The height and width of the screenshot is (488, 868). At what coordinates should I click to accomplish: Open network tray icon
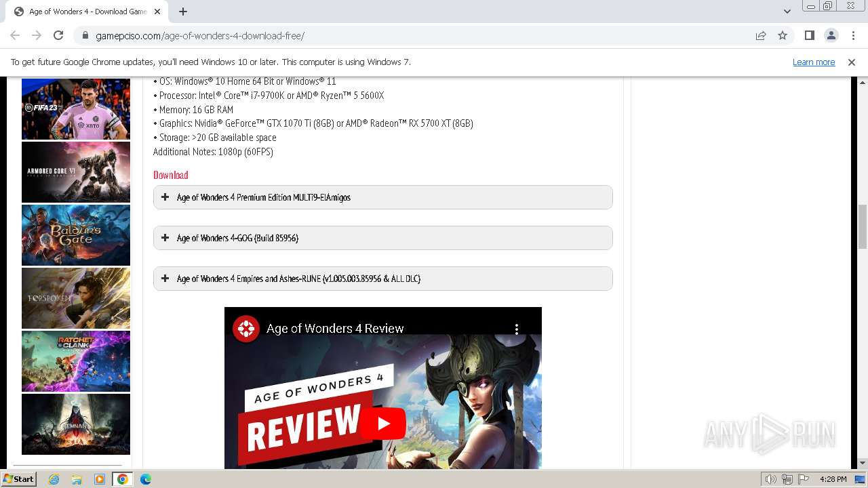[x=787, y=479]
